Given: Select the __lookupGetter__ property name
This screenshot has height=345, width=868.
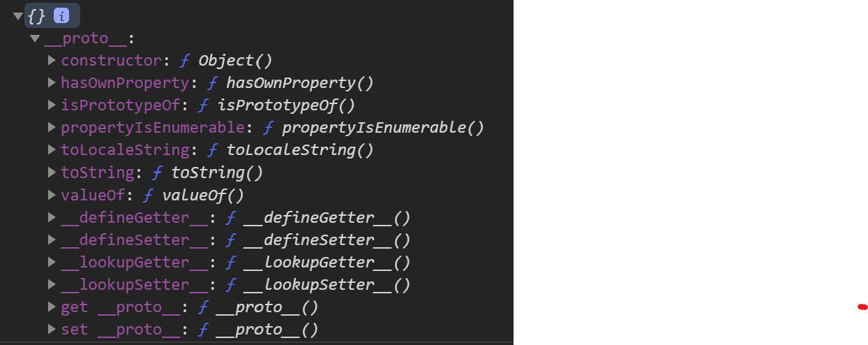Looking at the screenshot, I should (134, 262).
